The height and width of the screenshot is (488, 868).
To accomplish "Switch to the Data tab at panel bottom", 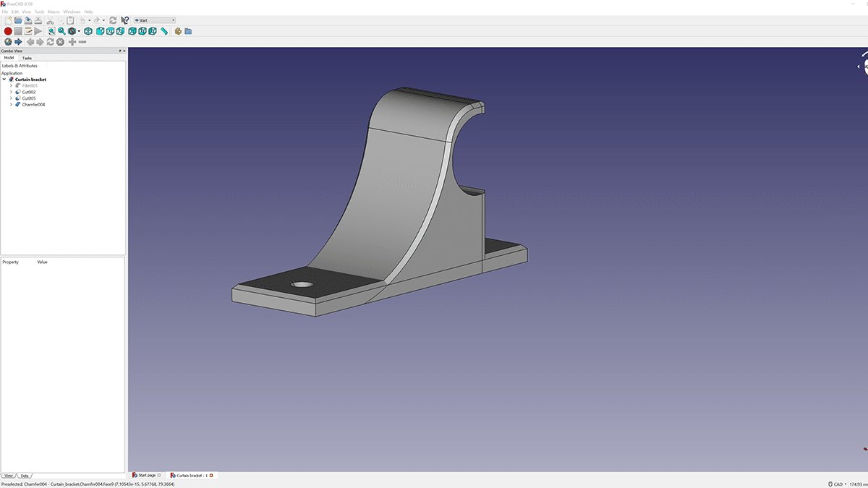I will [x=24, y=476].
